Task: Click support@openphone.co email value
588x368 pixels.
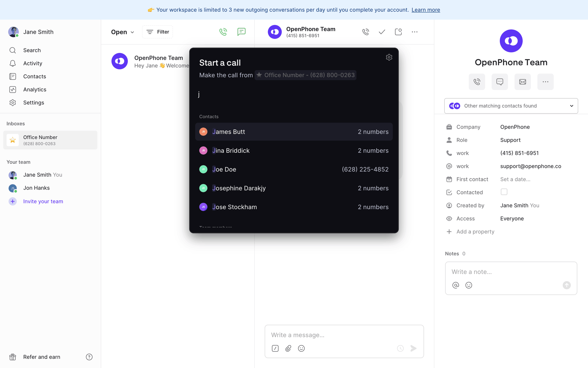Action: click(x=531, y=166)
